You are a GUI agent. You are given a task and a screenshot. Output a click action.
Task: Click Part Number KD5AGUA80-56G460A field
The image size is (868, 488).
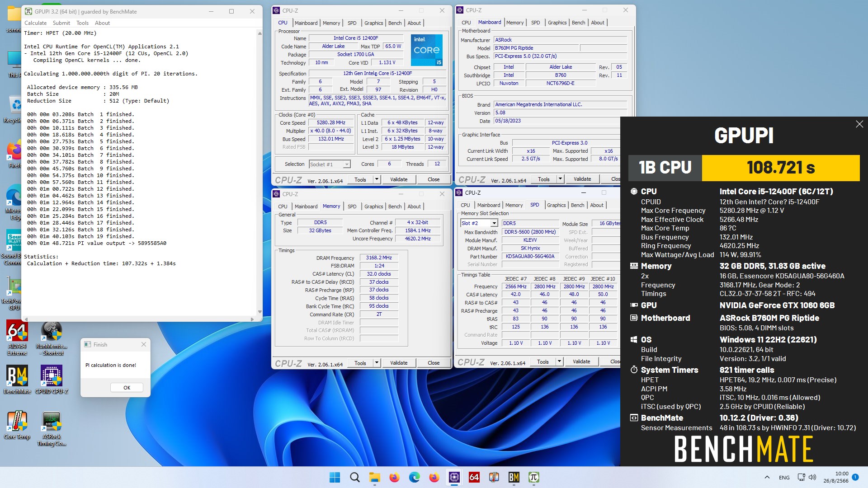point(530,256)
